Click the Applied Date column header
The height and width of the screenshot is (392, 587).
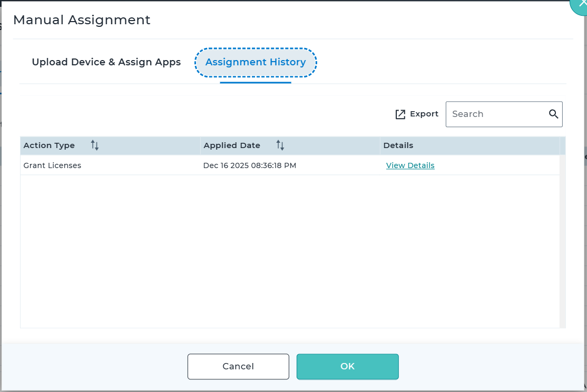click(232, 145)
